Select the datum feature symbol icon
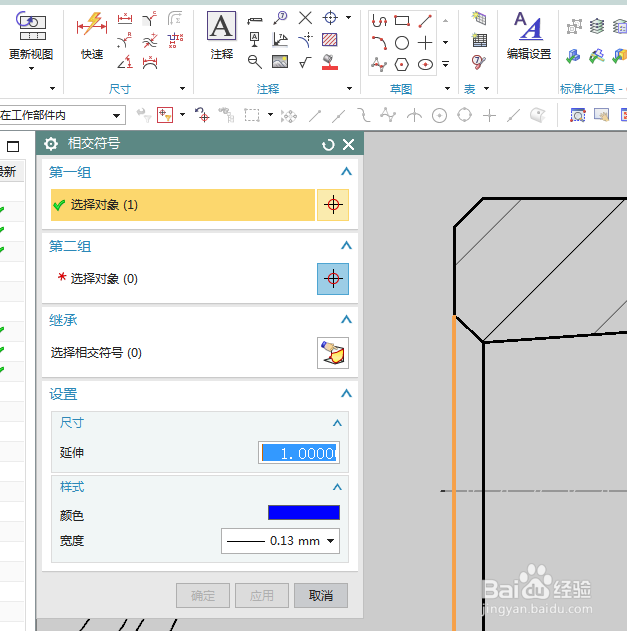627x631 pixels. [x=255, y=40]
